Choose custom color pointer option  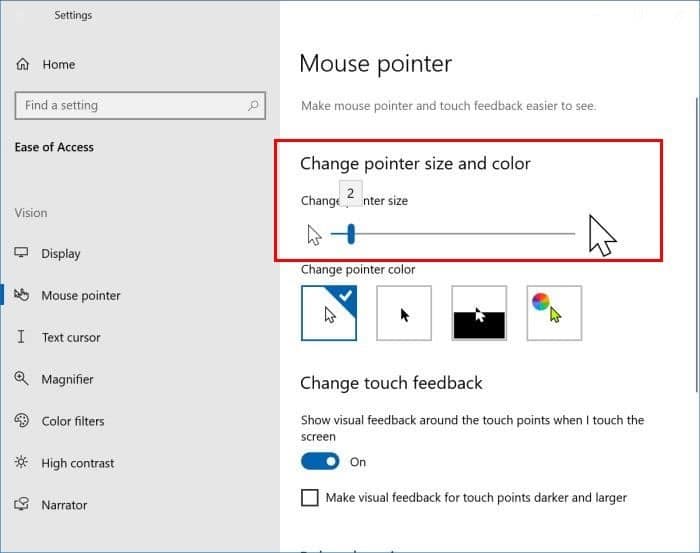click(554, 313)
